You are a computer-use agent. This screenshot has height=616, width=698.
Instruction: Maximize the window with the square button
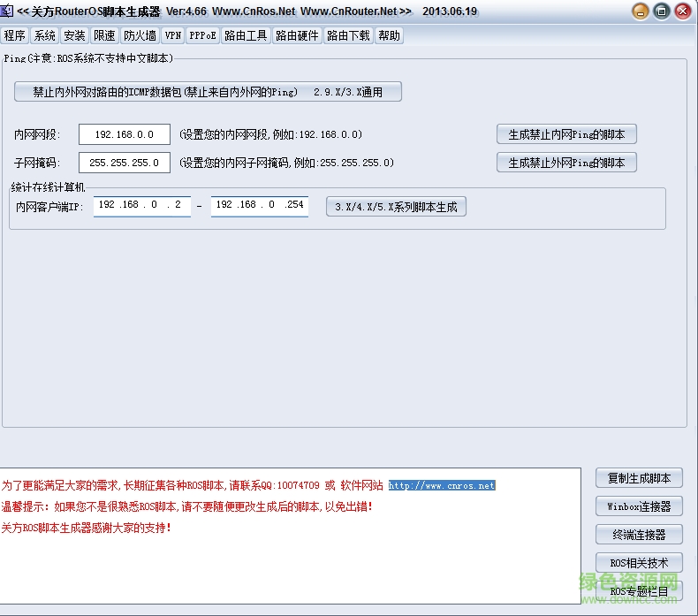pos(662,11)
